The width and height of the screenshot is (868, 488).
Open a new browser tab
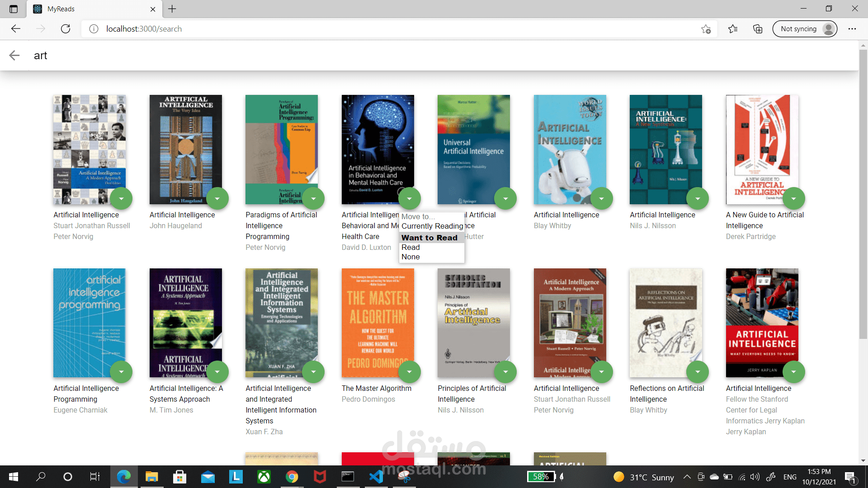[x=172, y=9]
